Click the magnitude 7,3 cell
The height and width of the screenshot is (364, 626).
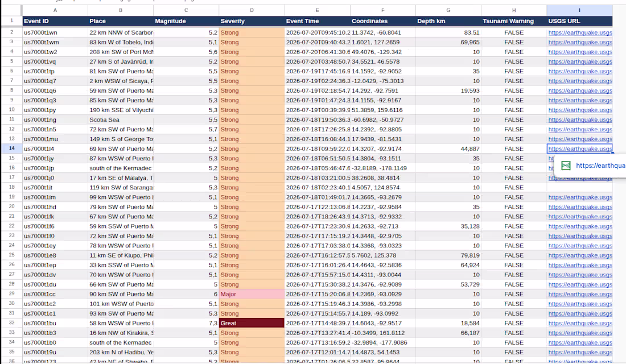pyautogui.click(x=186, y=323)
